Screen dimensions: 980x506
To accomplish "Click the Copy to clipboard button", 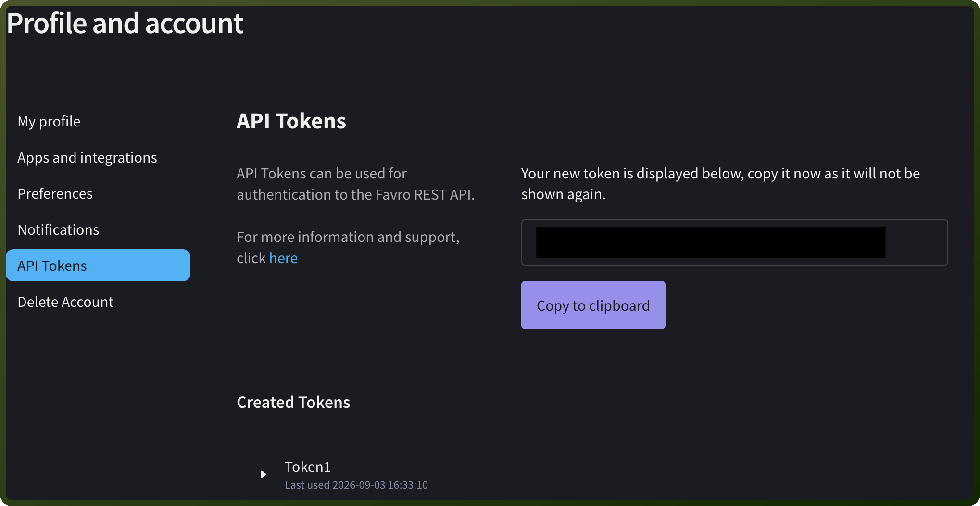I will [593, 305].
